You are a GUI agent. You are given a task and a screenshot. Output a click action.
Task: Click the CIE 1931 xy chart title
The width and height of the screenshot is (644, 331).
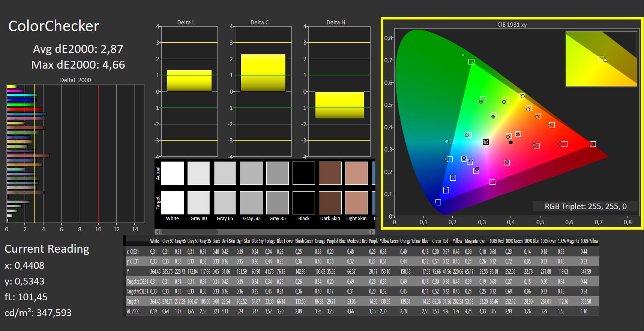coord(512,25)
